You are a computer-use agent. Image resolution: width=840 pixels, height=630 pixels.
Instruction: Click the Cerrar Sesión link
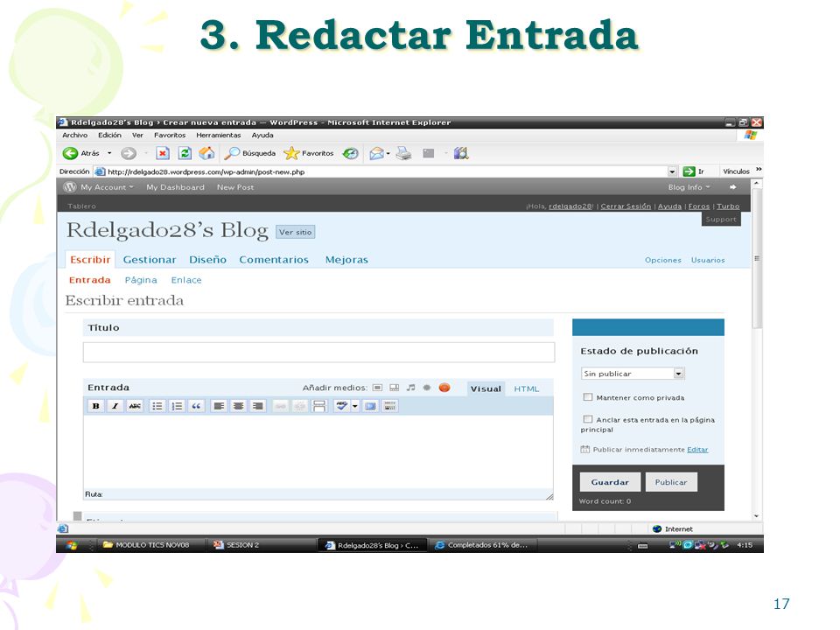click(626, 206)
